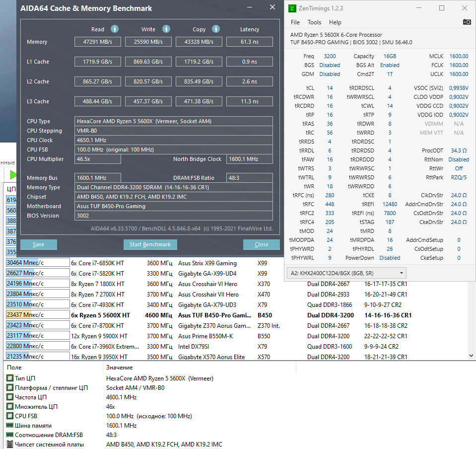476x449 pixels.
Task: Click the green play arrow in AIDA64 toolbar
Action: click(x=13, y=175)
